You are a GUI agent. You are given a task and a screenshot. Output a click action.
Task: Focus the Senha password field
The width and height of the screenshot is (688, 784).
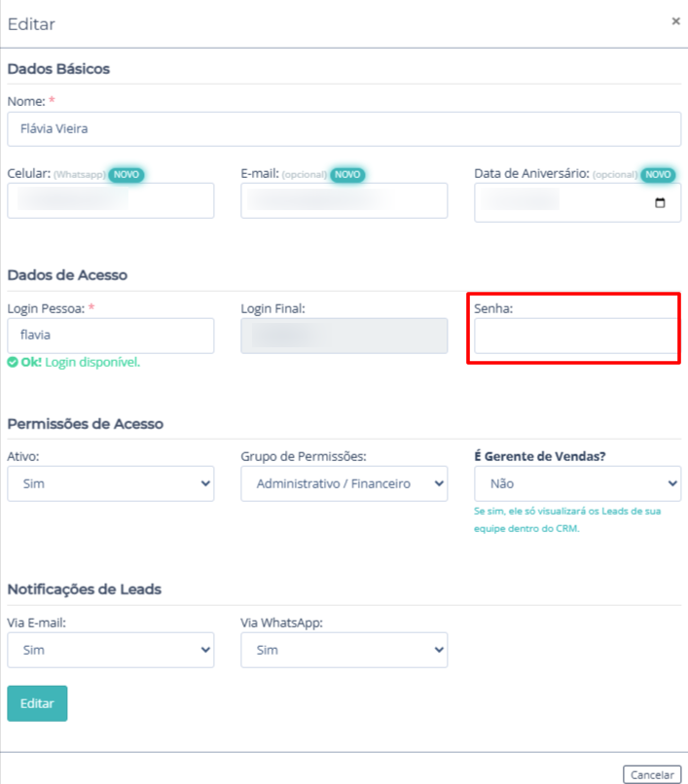(x=574, y=337)
